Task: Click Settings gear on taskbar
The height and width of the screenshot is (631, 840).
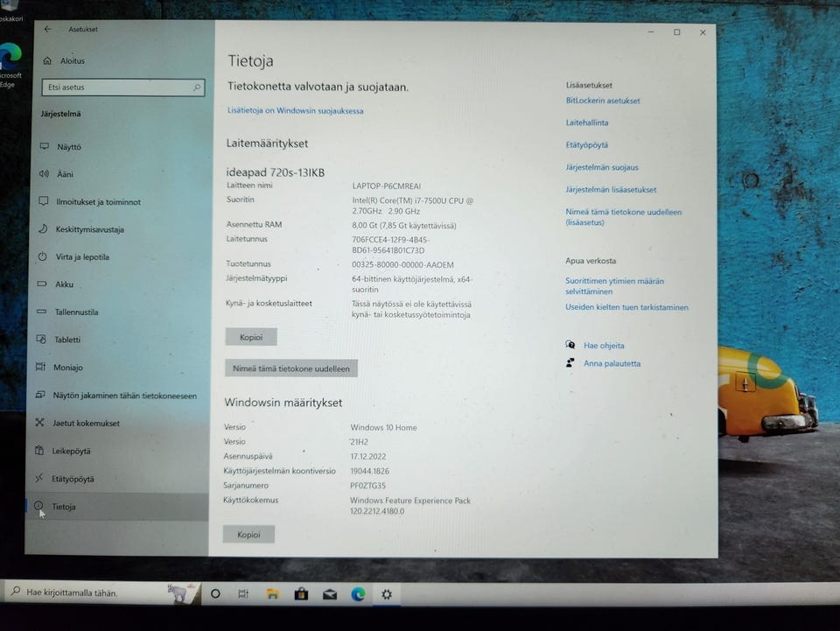Action: 387,594
